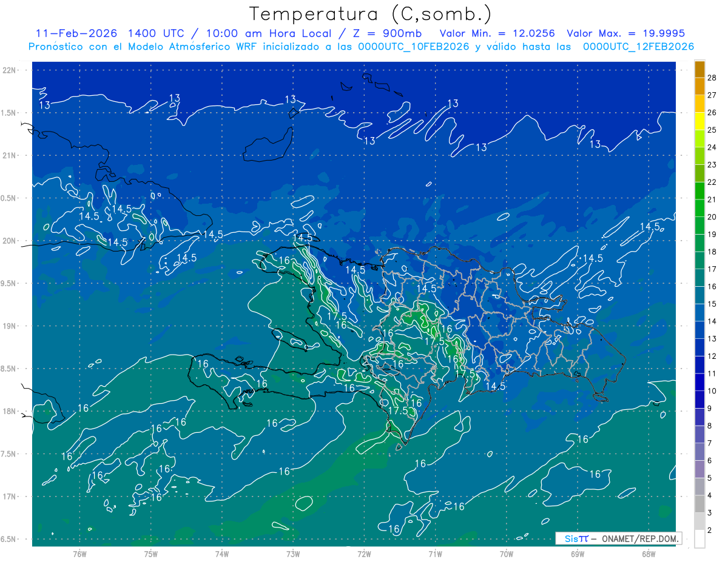Click the latitude label '9.5N'

[x=8, y=283]
